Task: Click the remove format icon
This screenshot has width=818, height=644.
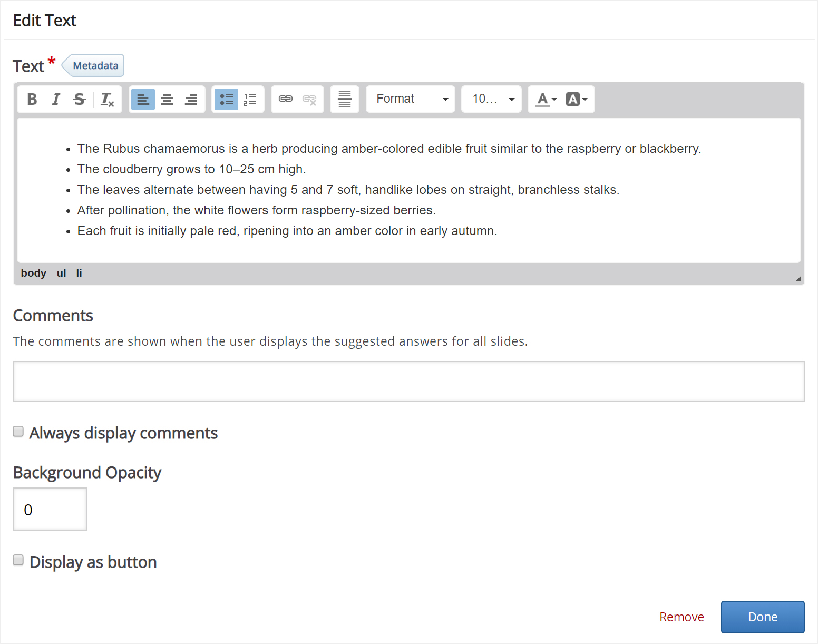Action: (x=108, y=99)
